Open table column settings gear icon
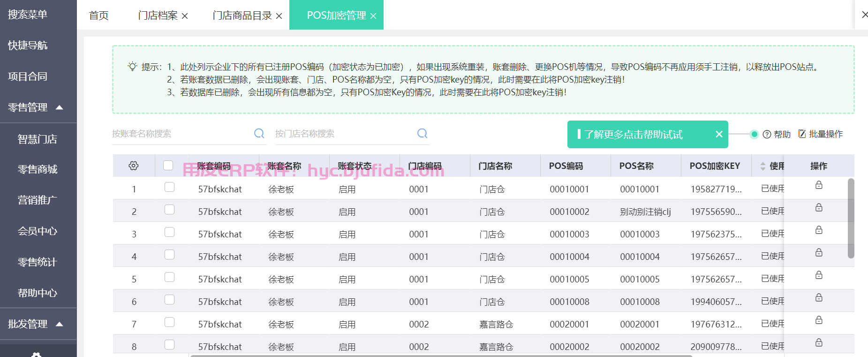The height and width of the screenshot is (357, 868). click(x=134, y=166)
